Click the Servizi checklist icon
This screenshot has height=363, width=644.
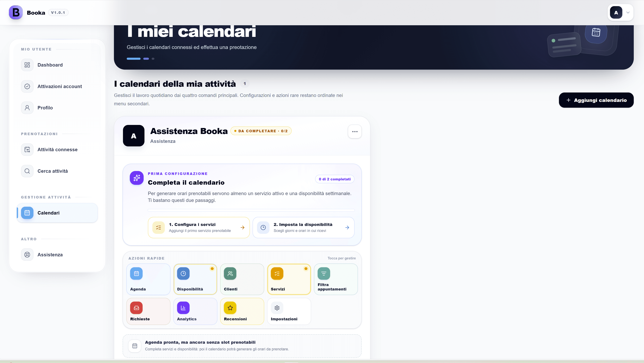point(277,274)
